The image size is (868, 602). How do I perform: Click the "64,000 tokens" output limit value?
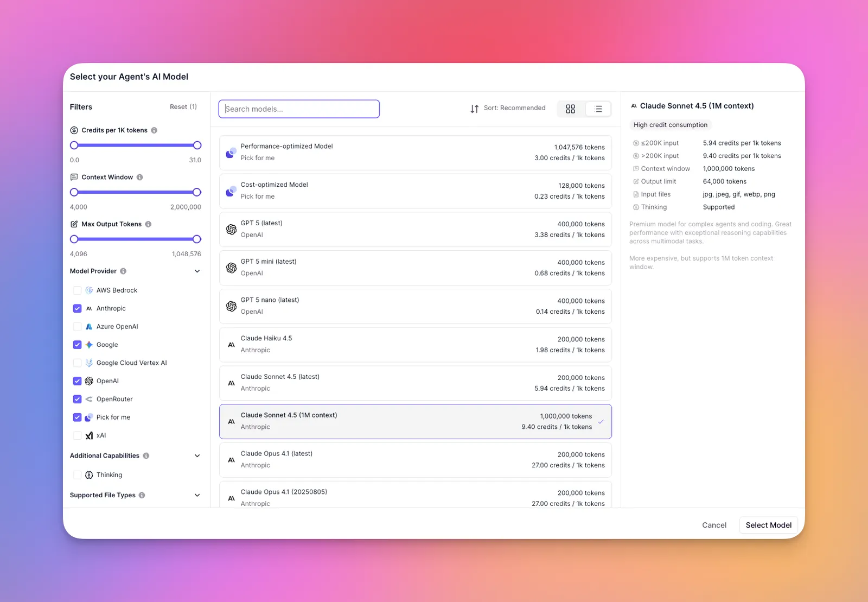point(724,181)
